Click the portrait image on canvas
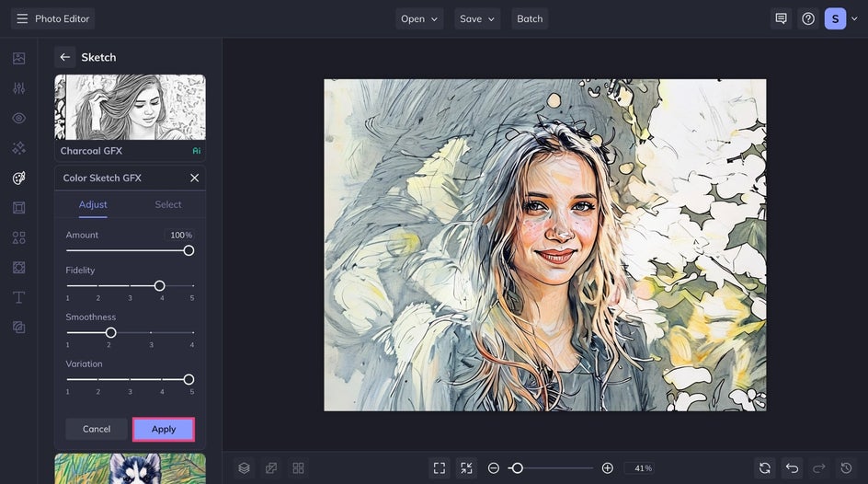Image resolution: width=868 pixels, height=484 pixels. coord(545,245)
